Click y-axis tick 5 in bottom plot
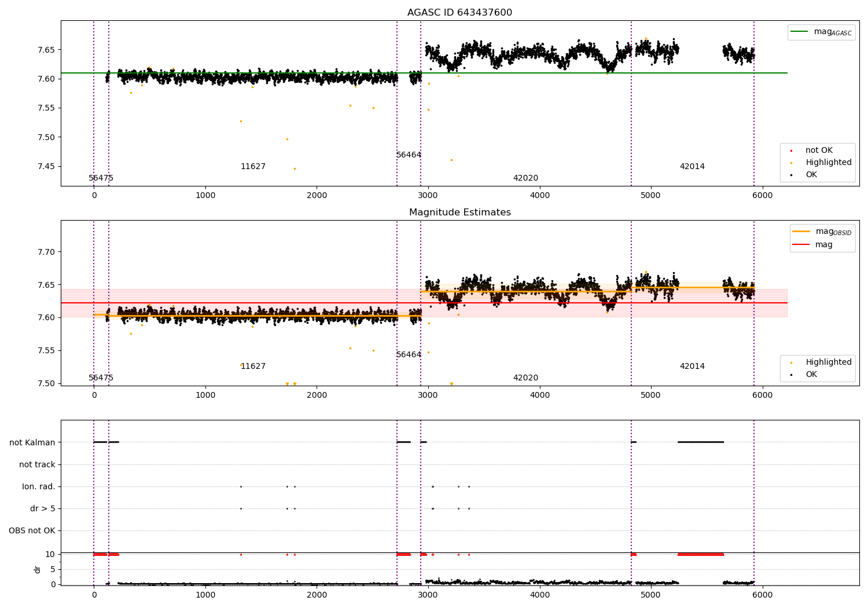The image size is (868, 608). (53, 570)
